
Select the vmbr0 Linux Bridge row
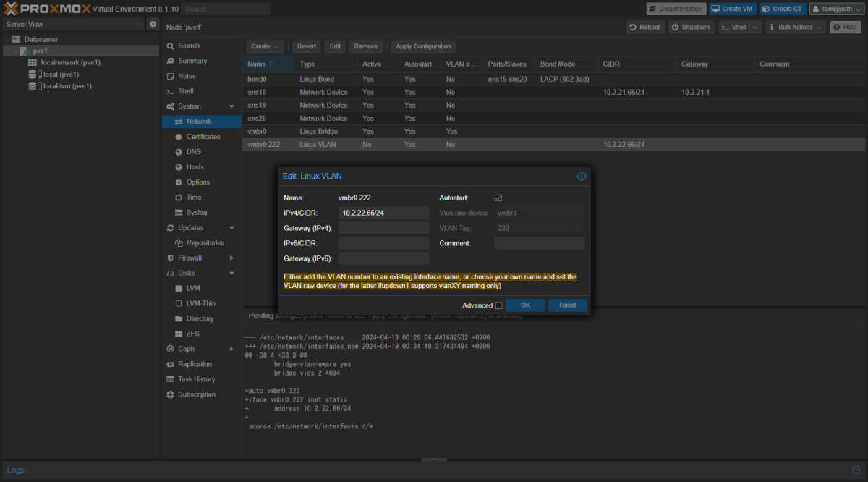[x=553, y=131]
